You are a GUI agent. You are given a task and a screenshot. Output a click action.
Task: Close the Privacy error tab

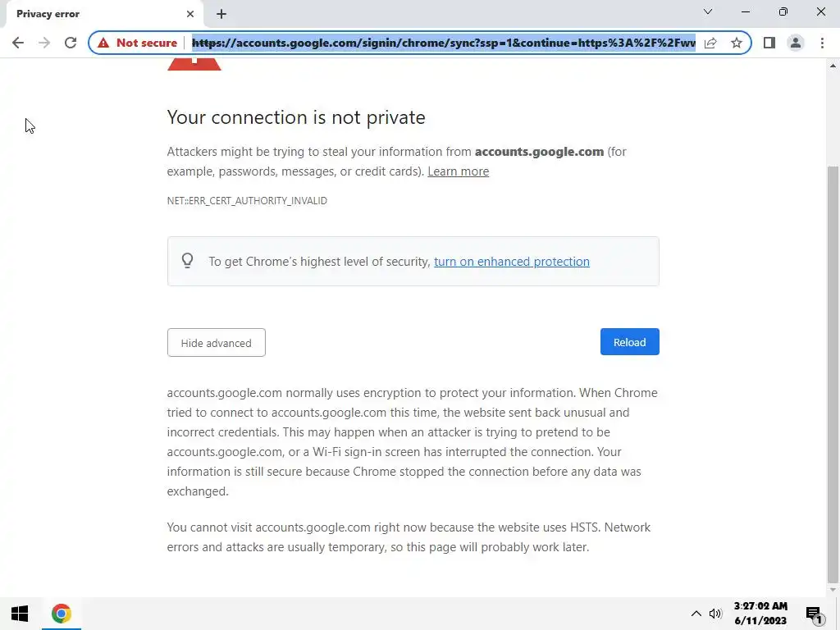coord(190,14)
